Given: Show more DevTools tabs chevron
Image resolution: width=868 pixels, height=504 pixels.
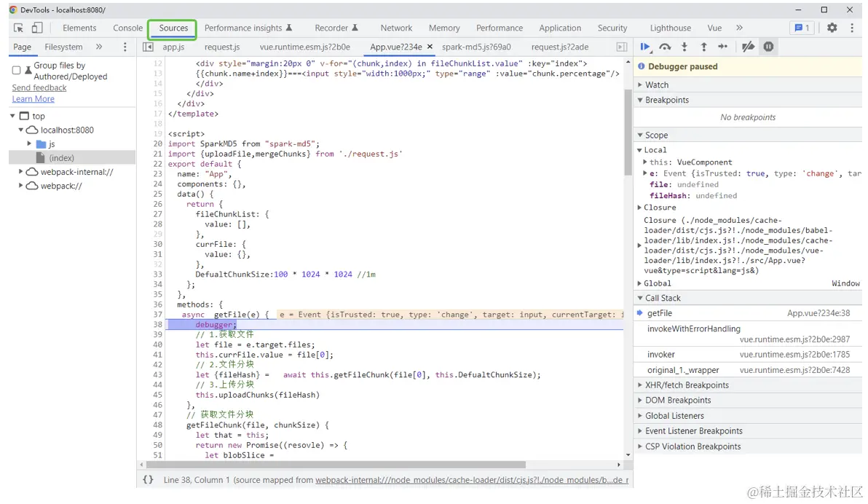Looking at the screenshot, I should 739,28.
